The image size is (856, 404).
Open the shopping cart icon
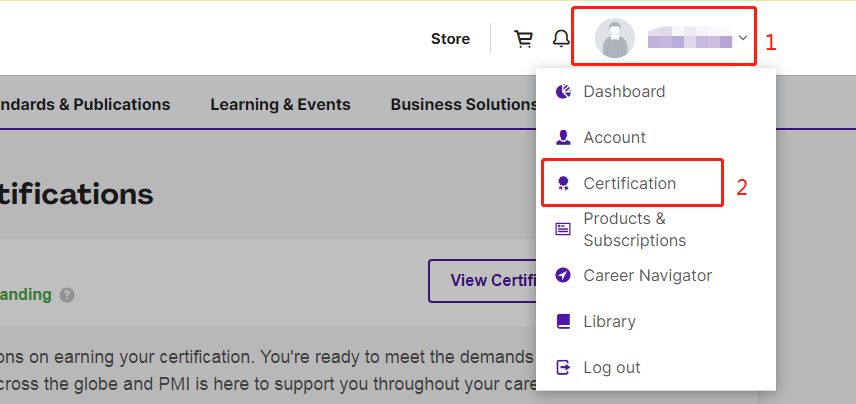pyautogui.click(x=523, y=39)
